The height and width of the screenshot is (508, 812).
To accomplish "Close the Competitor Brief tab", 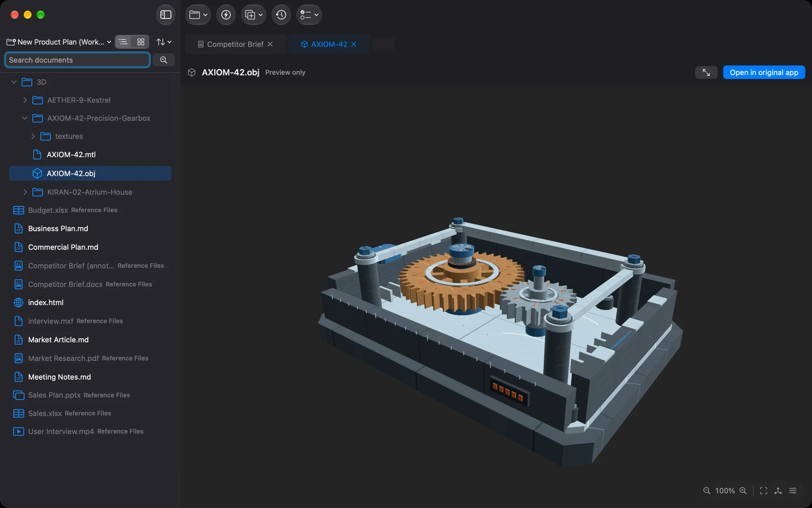I will 270,44.
